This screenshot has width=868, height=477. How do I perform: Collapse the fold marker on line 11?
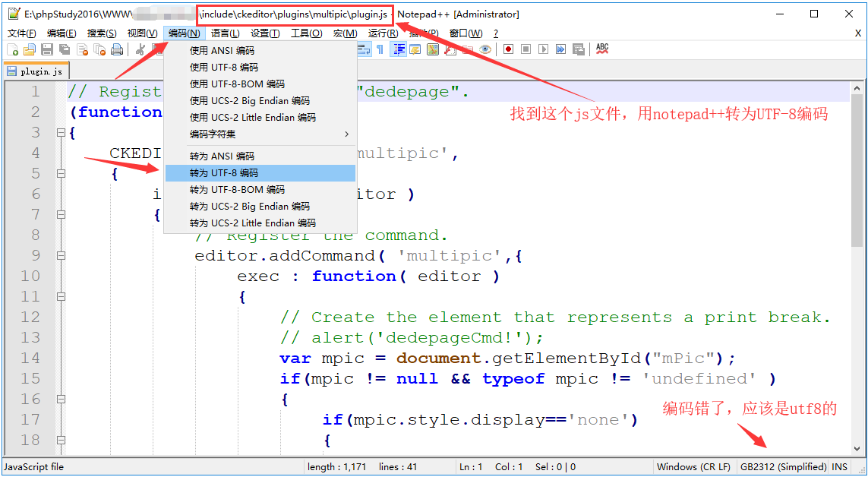click(61, 297)
